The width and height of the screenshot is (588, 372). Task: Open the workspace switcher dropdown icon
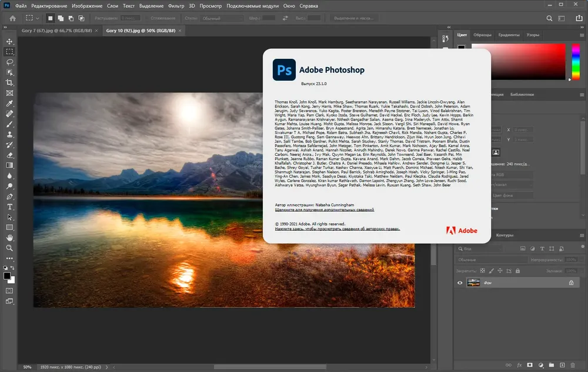coord(562,18)
